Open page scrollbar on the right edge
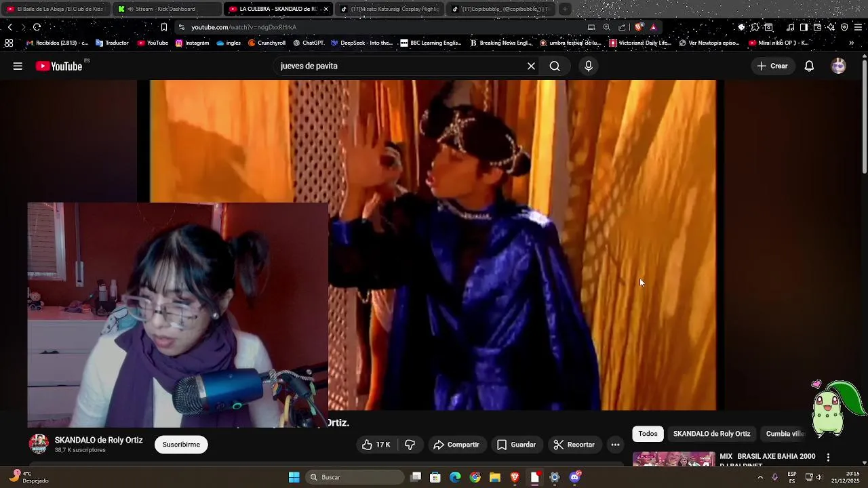 coord(864,115)
